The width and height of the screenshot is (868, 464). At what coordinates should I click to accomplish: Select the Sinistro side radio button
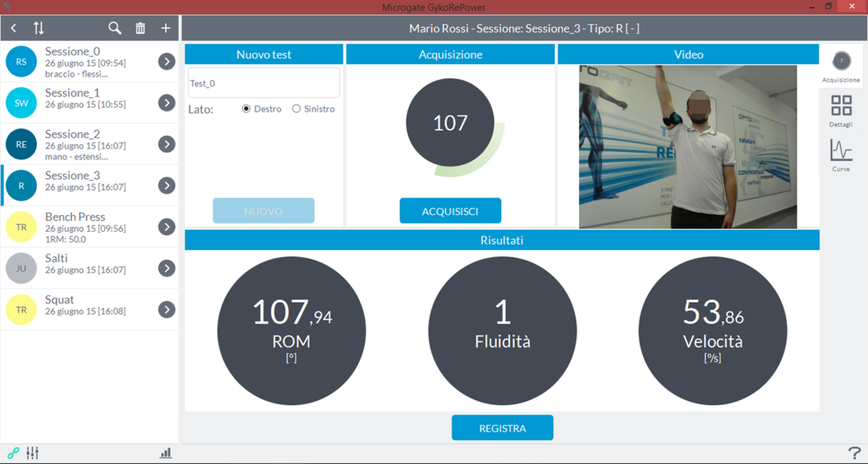pyautogui.click(x=296, y=109)
